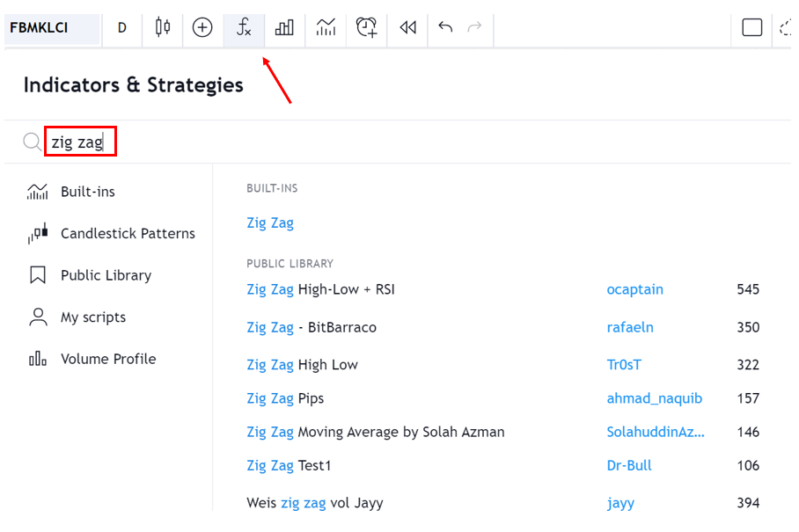Image resolution: width=799 pixels, height=532 pixels.
Task: Open the fx indicators button
Action: 244,27
